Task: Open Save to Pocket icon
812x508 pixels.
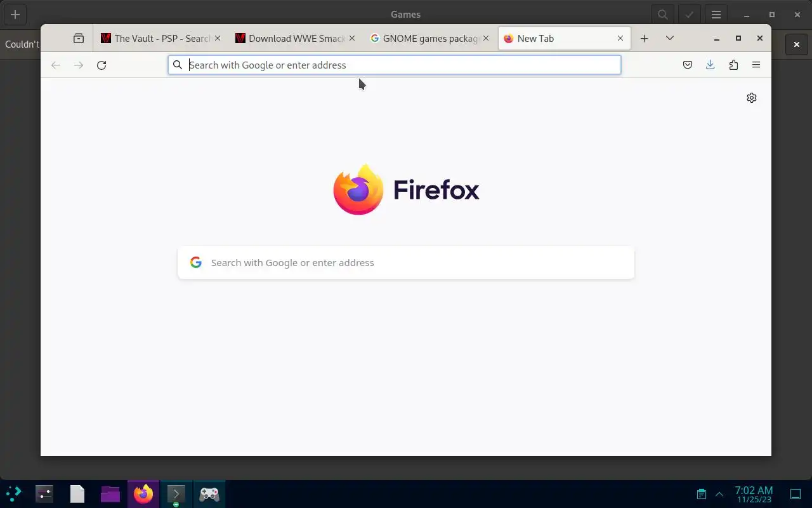Action: [x=687, y=65]
